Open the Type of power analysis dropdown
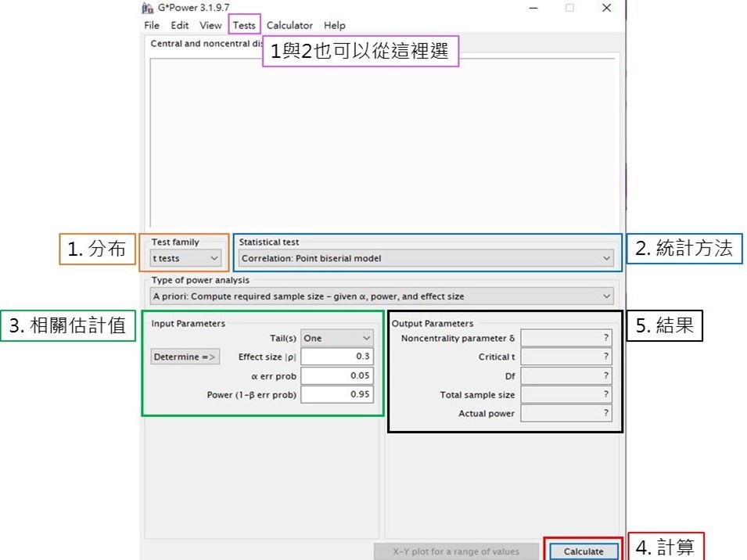Screen dimensions: 747x560 coord(382,296)
